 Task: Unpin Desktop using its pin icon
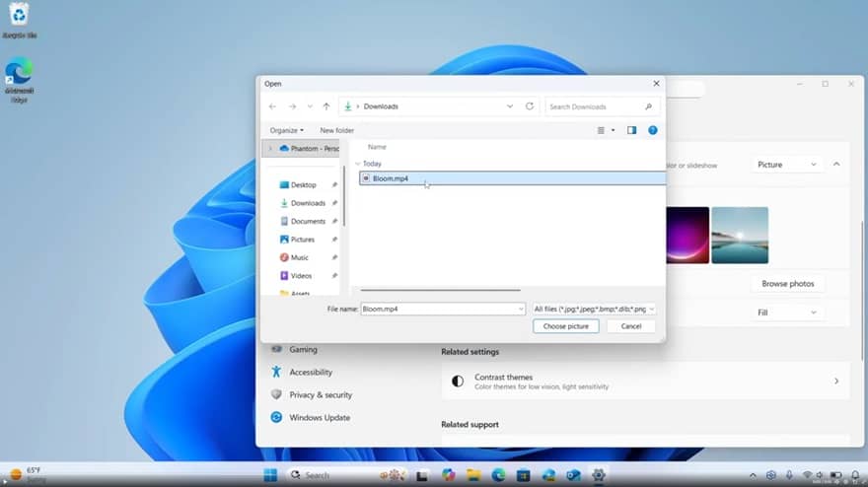click(x=334, y=184)
